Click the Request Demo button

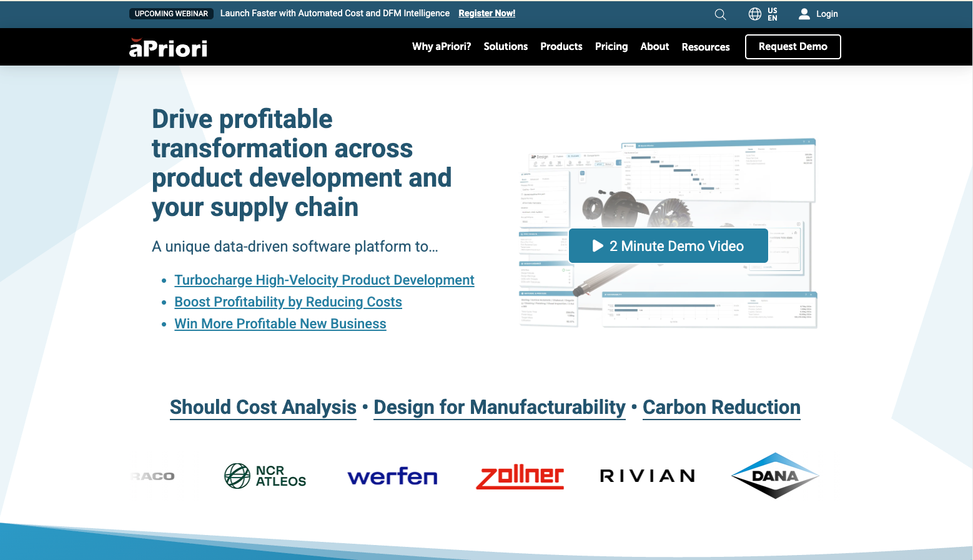793,47
